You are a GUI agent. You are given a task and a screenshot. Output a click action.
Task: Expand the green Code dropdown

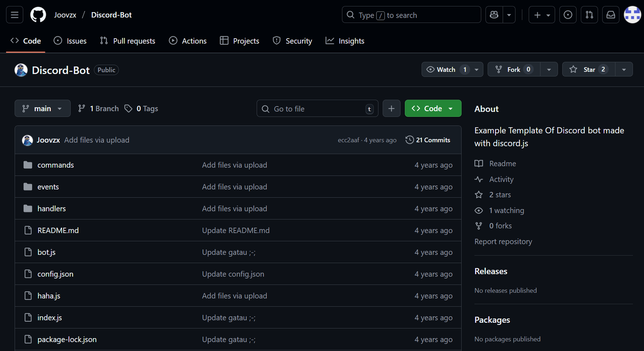click(433, 108)
